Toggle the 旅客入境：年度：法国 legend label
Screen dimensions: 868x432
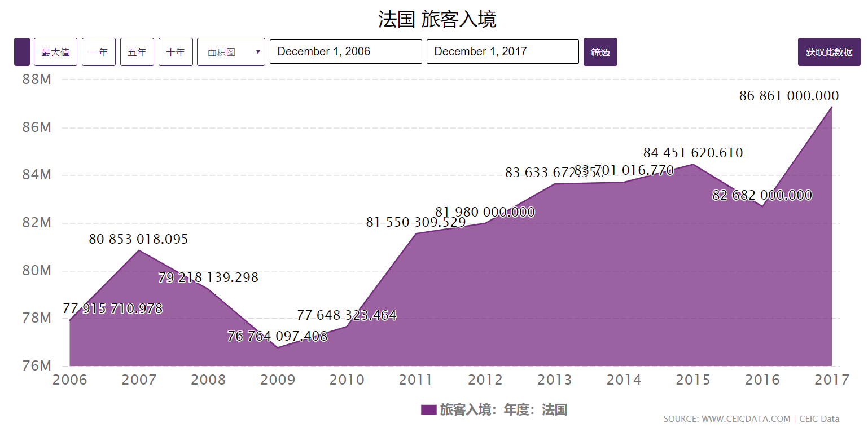coord(503,410)
